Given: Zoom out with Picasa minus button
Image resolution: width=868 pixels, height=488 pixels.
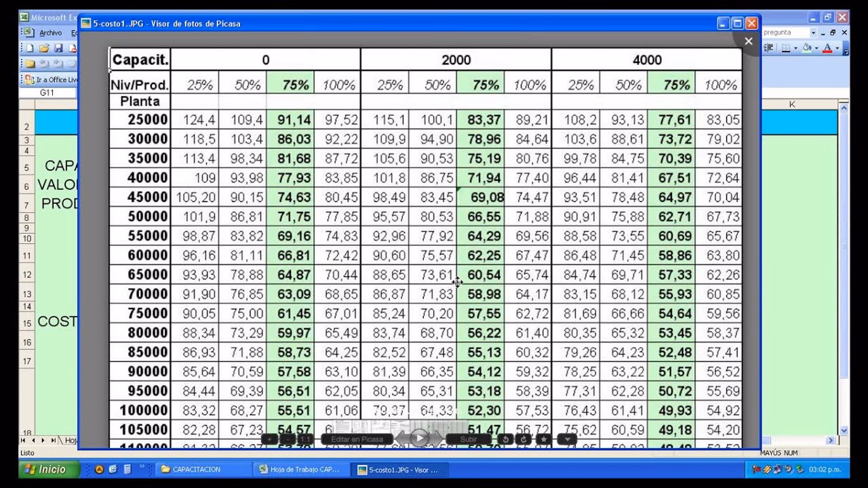Looking at the screenshot, I should 287,439.
